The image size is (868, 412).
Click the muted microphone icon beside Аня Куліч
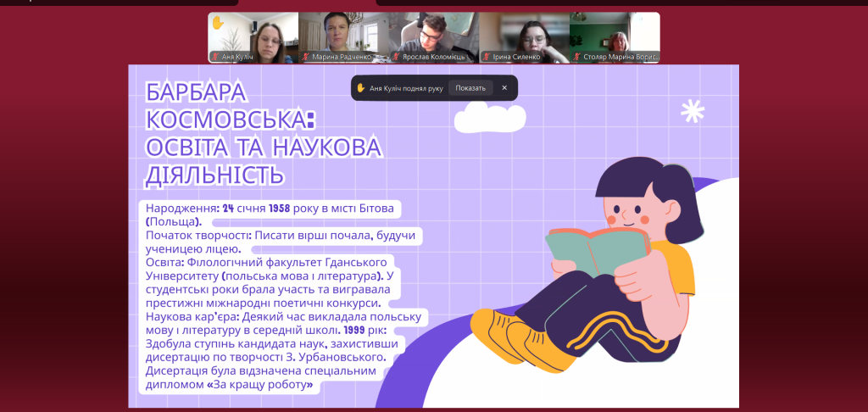(x=215, y=57)
